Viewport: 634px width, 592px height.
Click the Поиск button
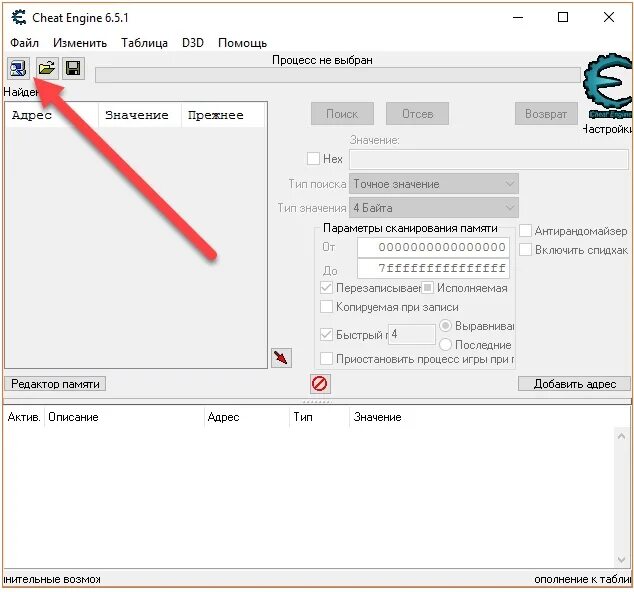tap(342, 114)
